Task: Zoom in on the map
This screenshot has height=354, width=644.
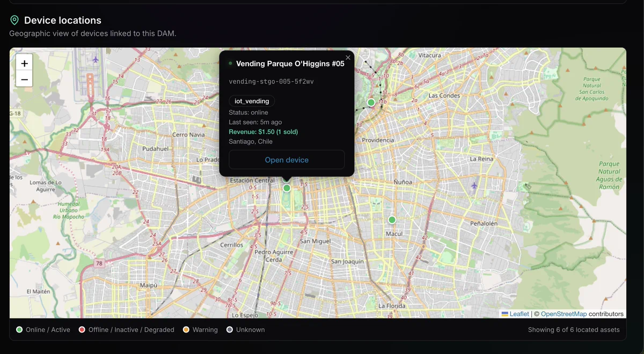Action: point(24,63)
